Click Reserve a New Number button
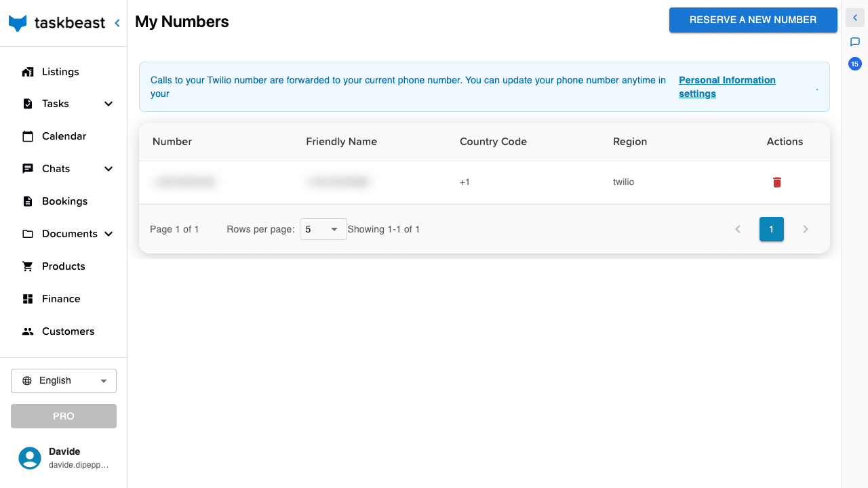 click(753, 20)
